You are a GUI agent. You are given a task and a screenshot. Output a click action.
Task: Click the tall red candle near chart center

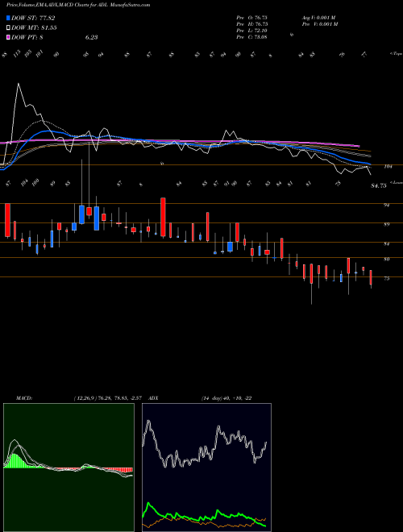coord(163,217)
